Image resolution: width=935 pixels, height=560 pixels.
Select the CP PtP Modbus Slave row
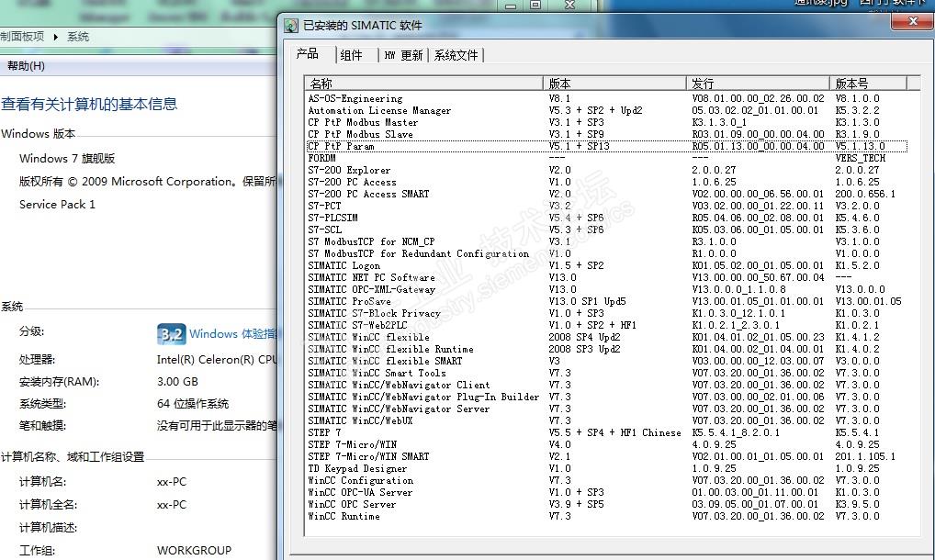pyautogui.click(x=606, y=134)
